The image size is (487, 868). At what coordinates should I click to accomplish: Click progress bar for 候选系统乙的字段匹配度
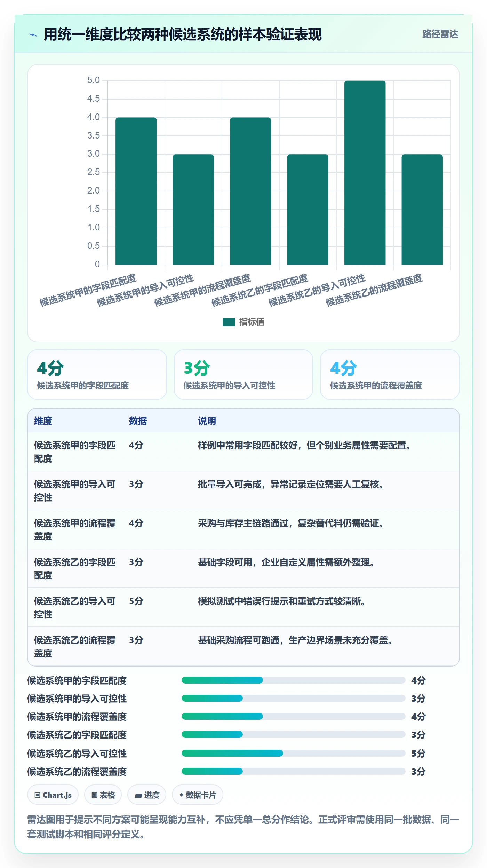pyautogui.click(x=293, y=734)
